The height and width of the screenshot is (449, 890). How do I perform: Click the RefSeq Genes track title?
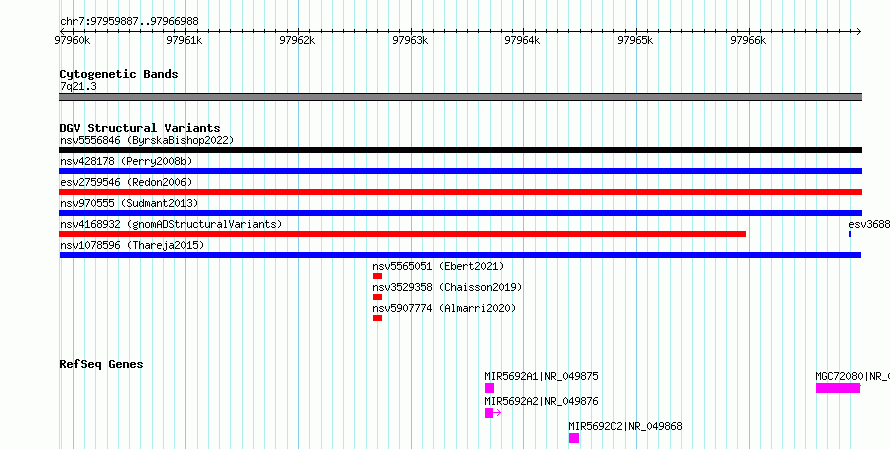(101, 364)
